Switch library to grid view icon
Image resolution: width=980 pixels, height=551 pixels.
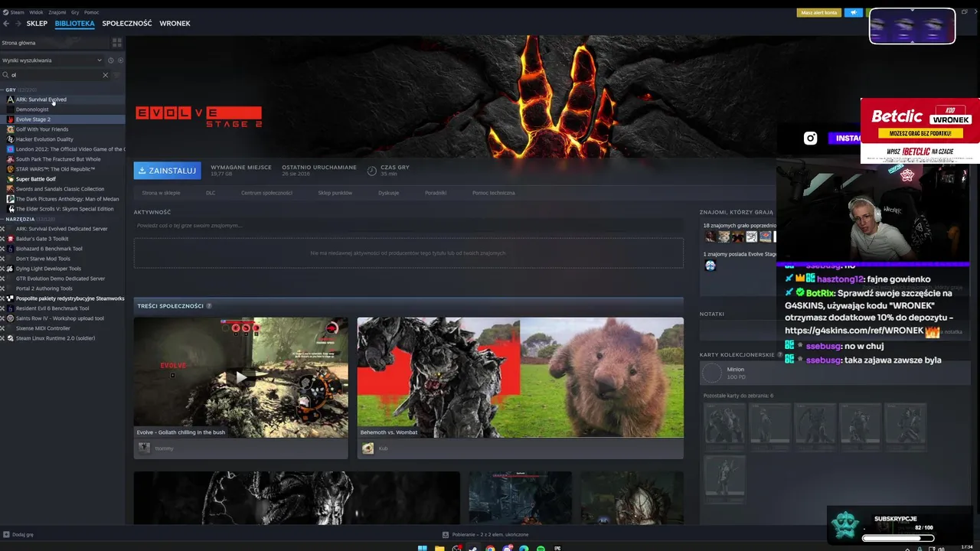(117, 43)
